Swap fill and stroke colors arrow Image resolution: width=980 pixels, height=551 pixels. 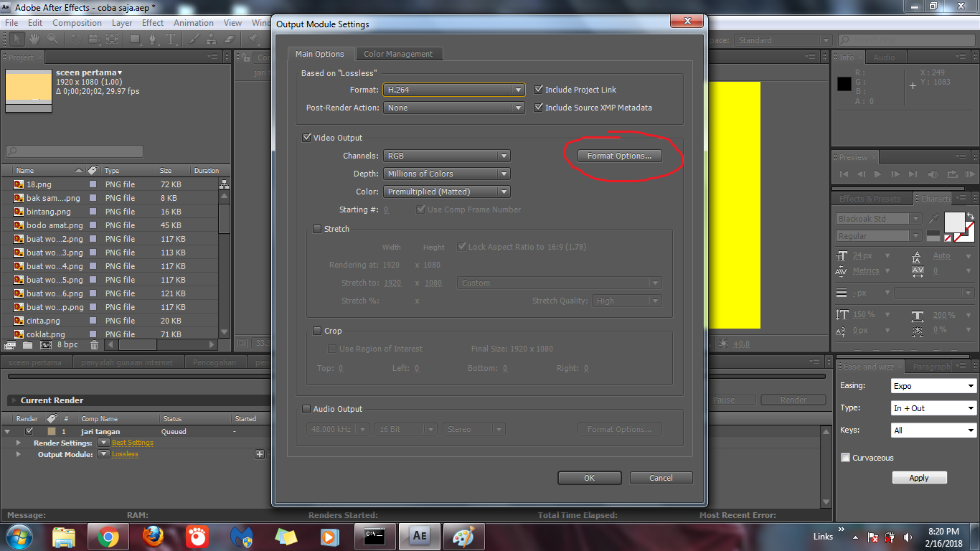point(970,215)
